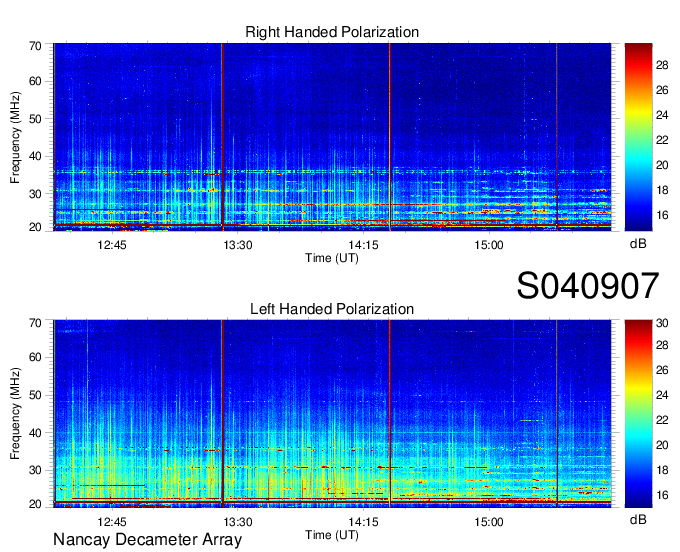
Task: Click the 20 dB tick on Right Handed color bar
Action: pyautogui.click(x=662, y=165)
